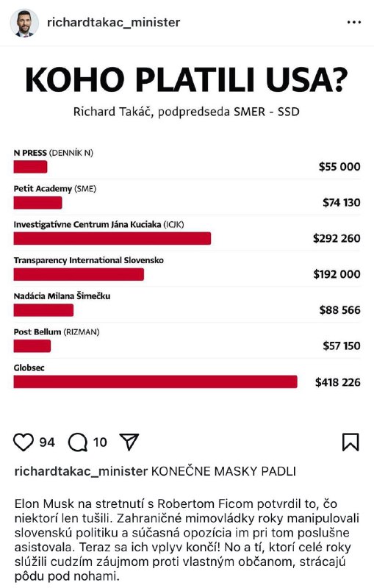Open the richardtakac_minister username in the caption
Viewport: 374px width, 588px height.
pyautogui.click(x=81, y=471)
